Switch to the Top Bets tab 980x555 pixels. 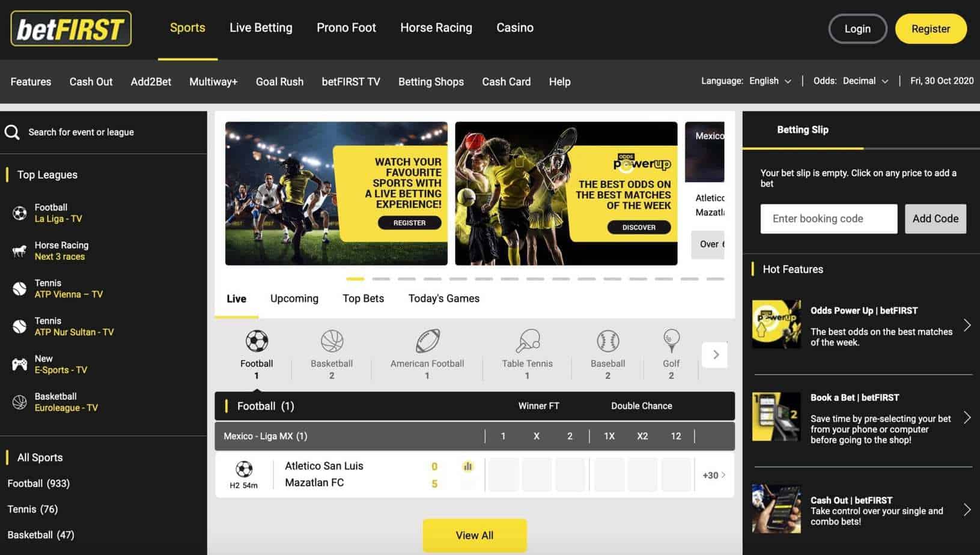(363, 299)
